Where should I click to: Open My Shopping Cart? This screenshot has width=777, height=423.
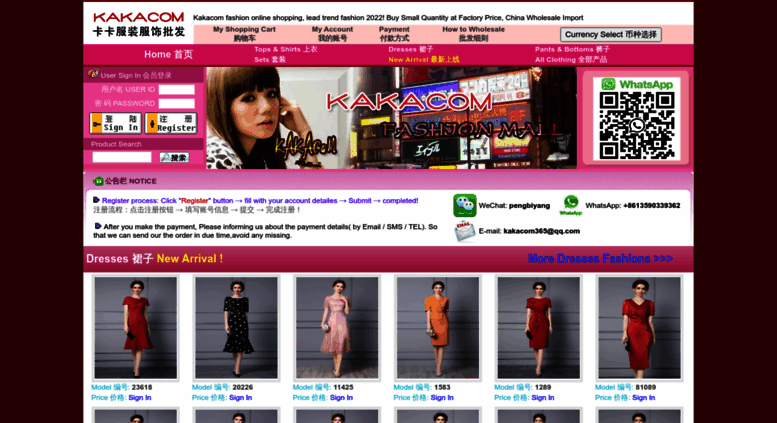244,34
